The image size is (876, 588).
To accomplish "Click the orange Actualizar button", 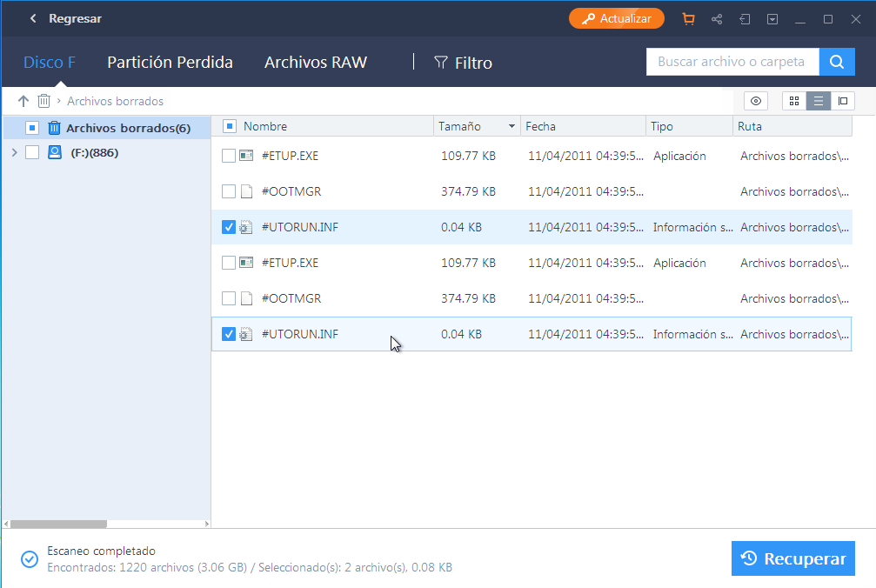I will (x=617, y=18).
